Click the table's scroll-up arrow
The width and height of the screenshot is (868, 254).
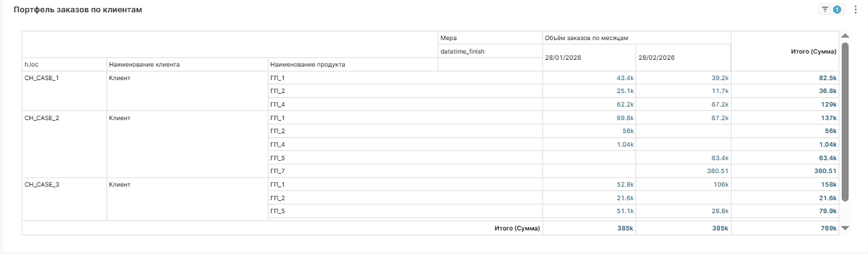point(845,36)
